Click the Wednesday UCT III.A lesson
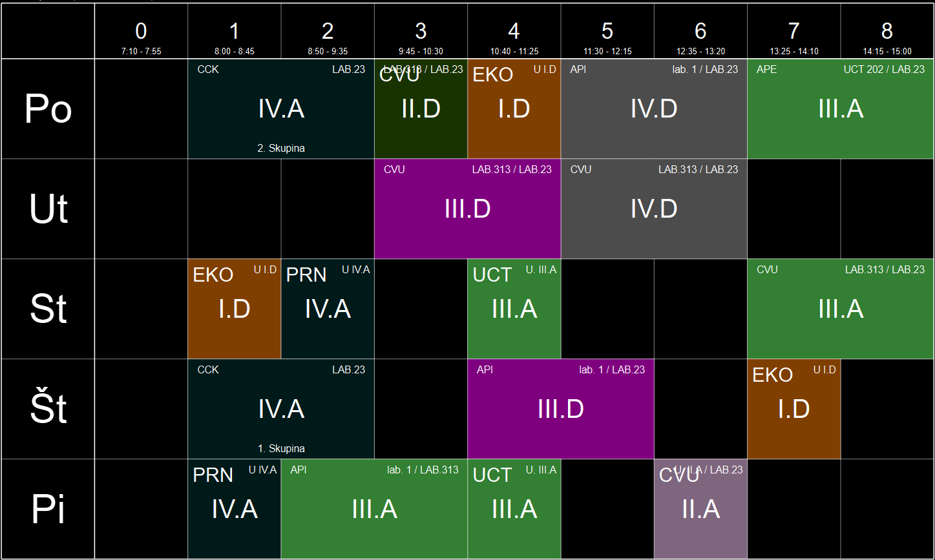 (514, 309)
